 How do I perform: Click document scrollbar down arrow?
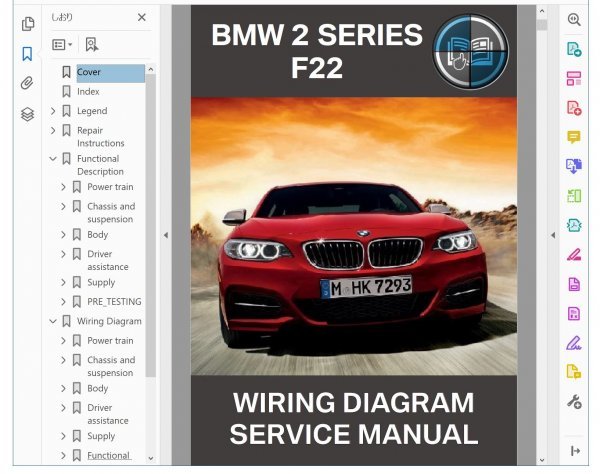coord(542,460)
